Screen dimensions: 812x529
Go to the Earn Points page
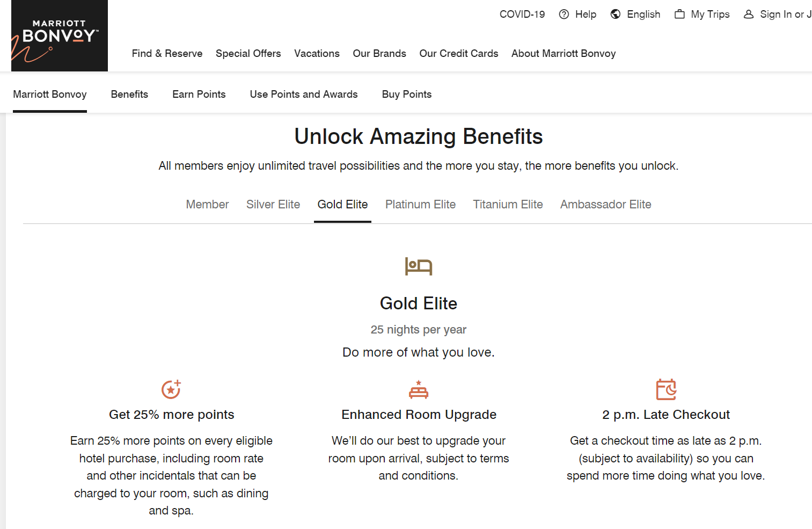tap(199, 95)
